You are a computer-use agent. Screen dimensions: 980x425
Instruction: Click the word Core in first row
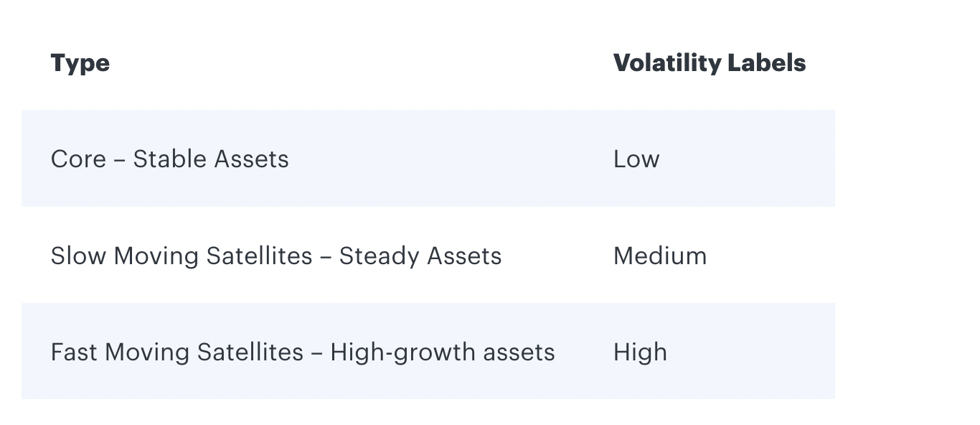(78, 159)
